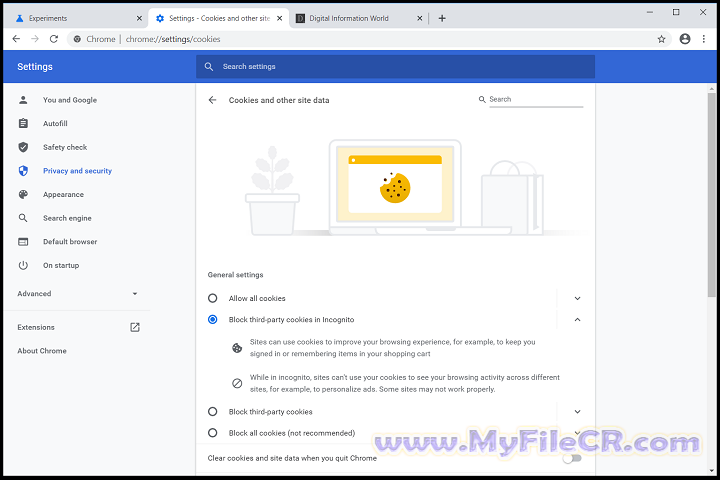Image resolution: width=720 pixels, height=480 pixels.
Task: Switch to the Experiments tab
Action: (76, 18)
